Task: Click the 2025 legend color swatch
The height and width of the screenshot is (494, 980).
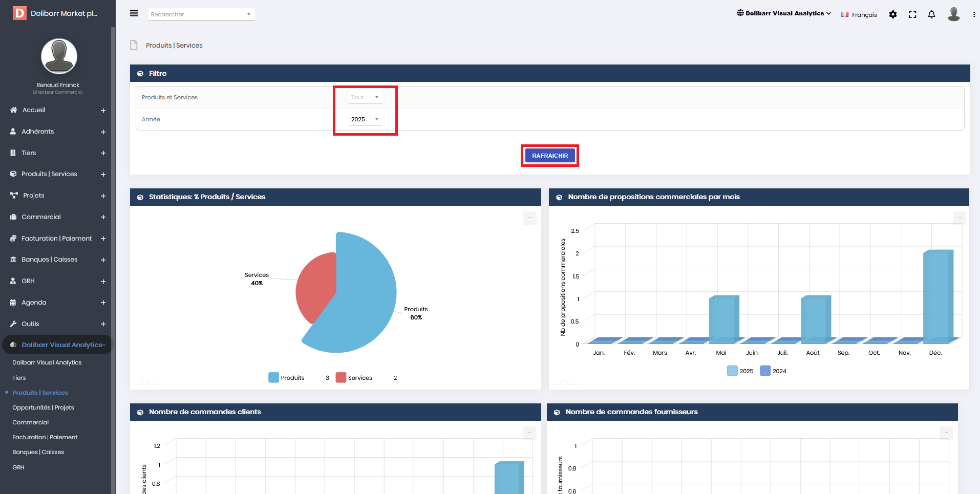Action: point(732,371)
